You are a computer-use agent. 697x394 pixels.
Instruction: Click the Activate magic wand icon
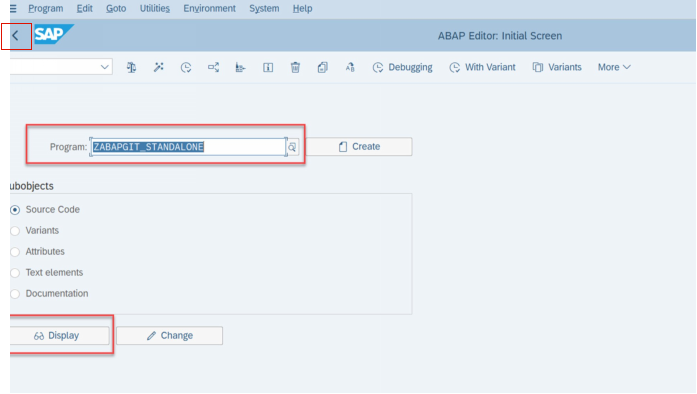coord(159,67)
